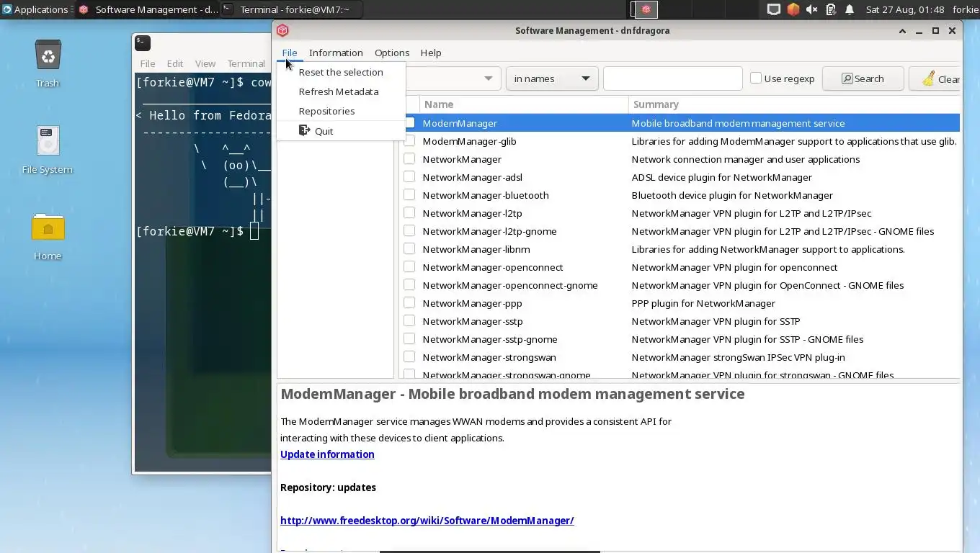Choose Reset the selection in File menu
Viewport: 980px width, 553px height.
pos(341,72)
